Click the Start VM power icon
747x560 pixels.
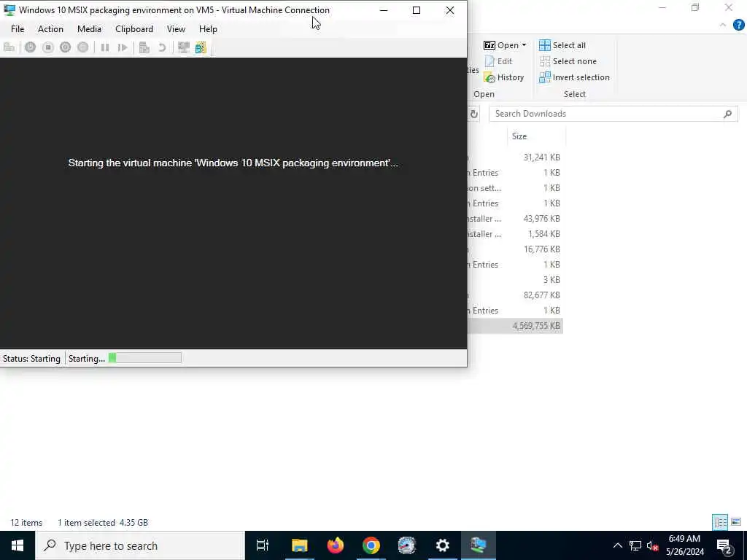[x=30, y=47]
